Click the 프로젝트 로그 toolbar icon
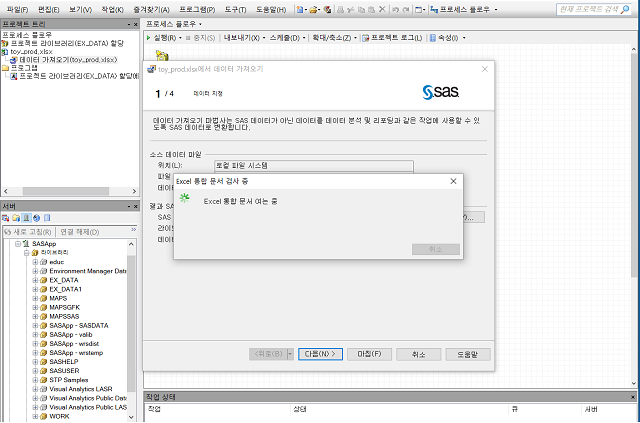Image resolution: width=640 pixels, height=423 pixels. [x=366, y=38]
